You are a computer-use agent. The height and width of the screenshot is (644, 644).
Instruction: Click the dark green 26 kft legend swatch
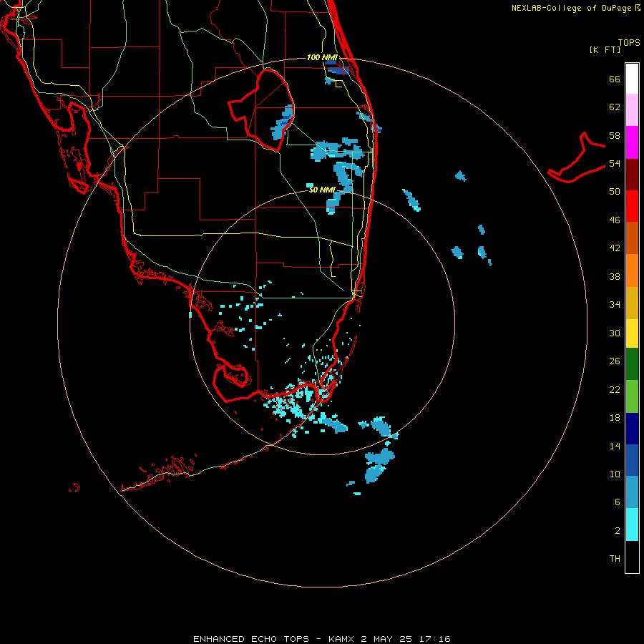632,364
